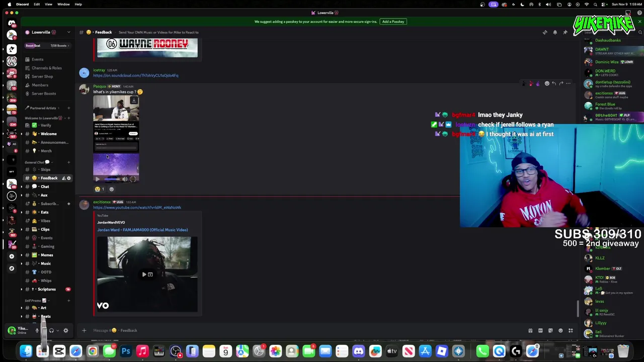Toggle headphone deafen
Screen dimensions: 644x362
51,330
